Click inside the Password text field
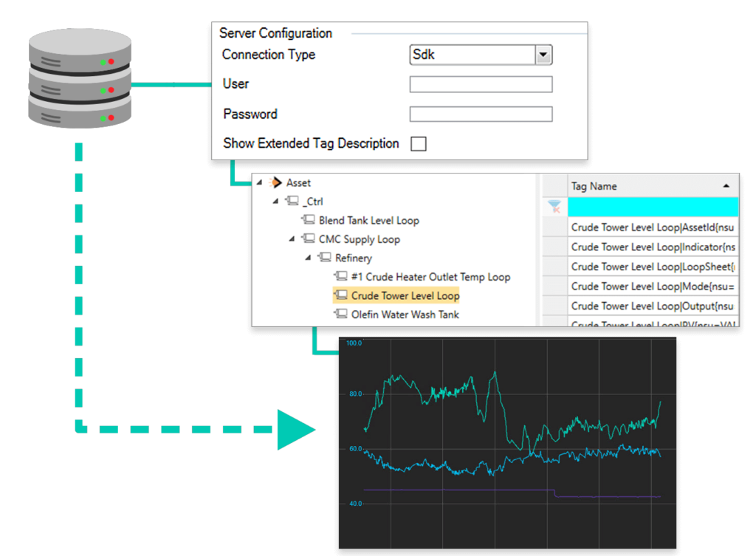This screenshot has width=756, height=556. [x=480, y=114]
